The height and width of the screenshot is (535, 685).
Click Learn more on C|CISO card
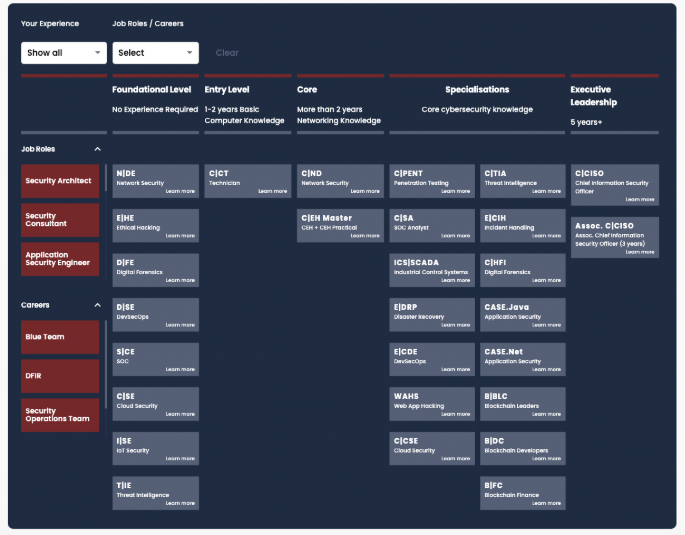pyautogui.click(x=640, y=199)
